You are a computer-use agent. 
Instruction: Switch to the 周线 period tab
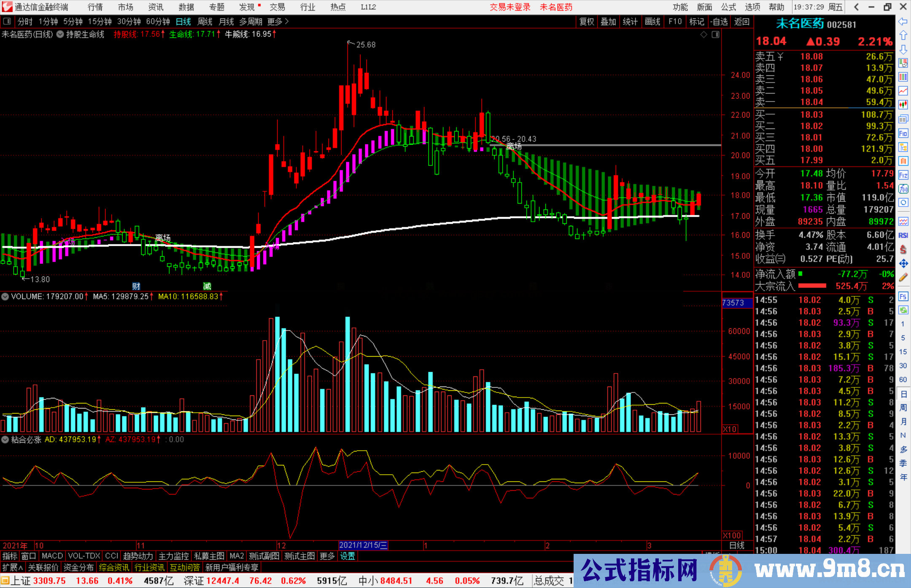(x=205, y=21)
